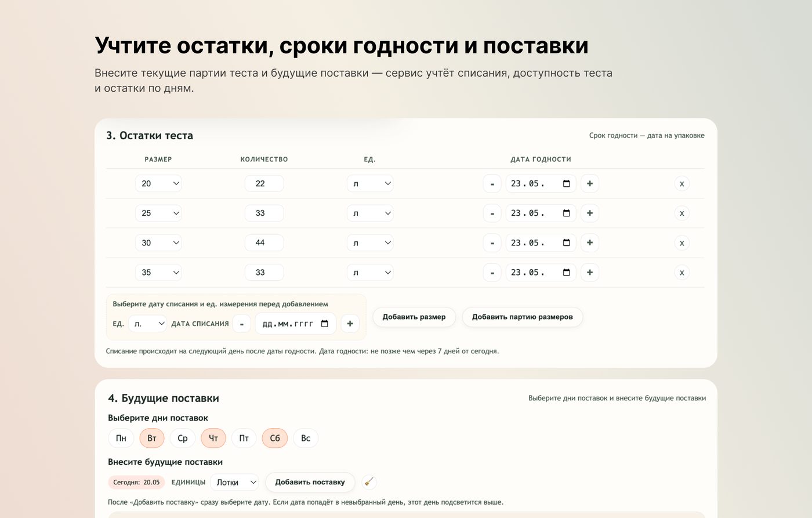Toggle Вс delivery day
Image resolution: width=812 pixels, height=518 pixels.
coord(306,438)
